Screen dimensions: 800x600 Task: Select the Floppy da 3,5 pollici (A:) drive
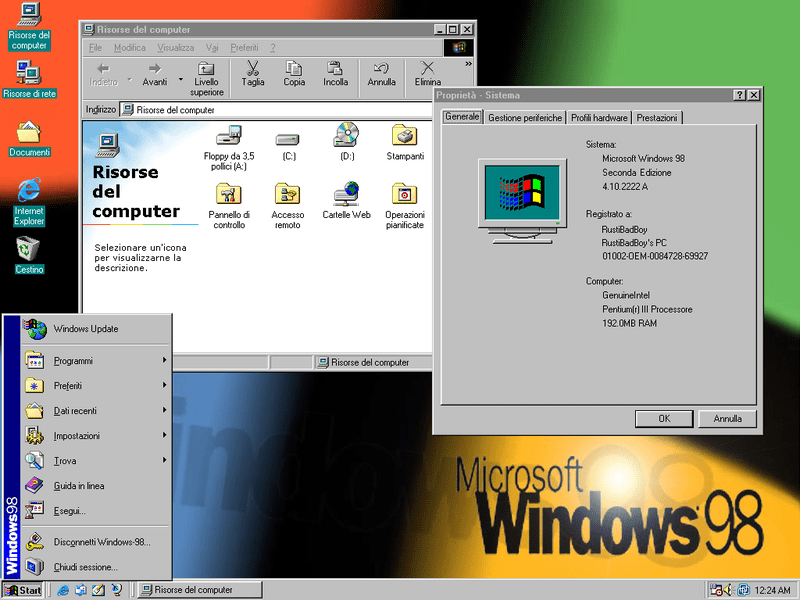tap(229, 147)
